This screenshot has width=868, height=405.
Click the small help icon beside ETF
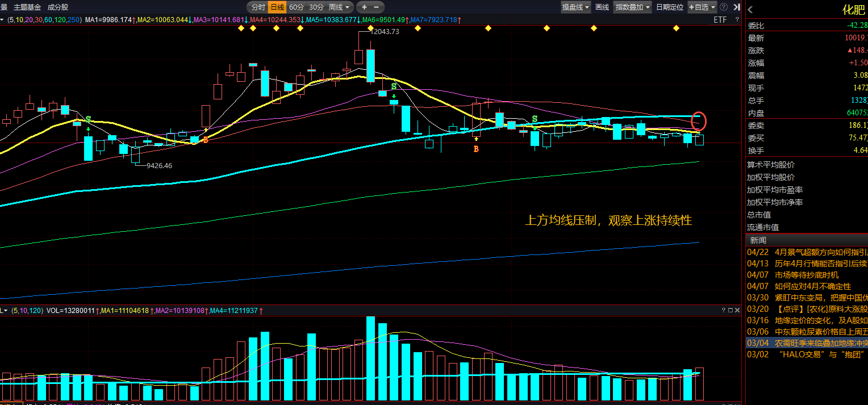point(736,20)
